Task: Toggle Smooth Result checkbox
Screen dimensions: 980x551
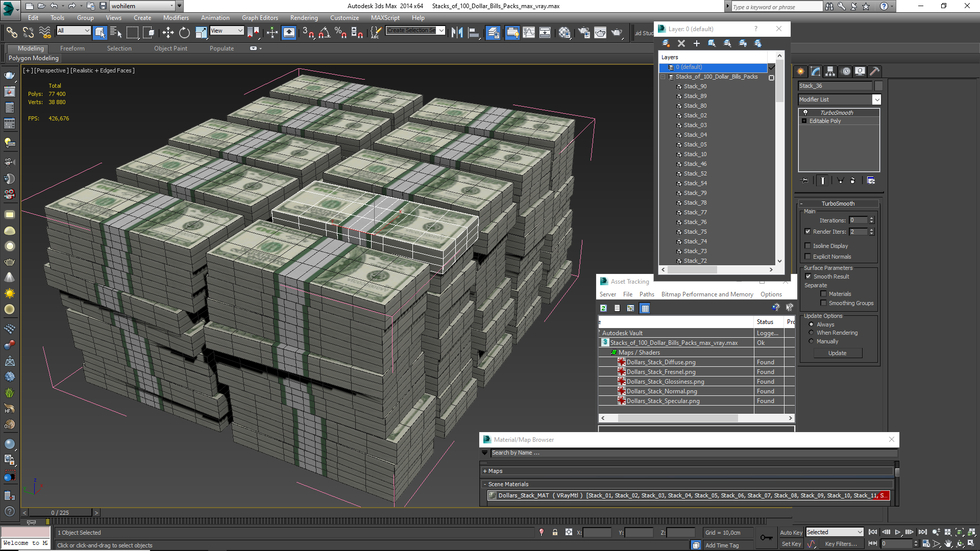Action: pyautogui.click(x=808, y=277)
